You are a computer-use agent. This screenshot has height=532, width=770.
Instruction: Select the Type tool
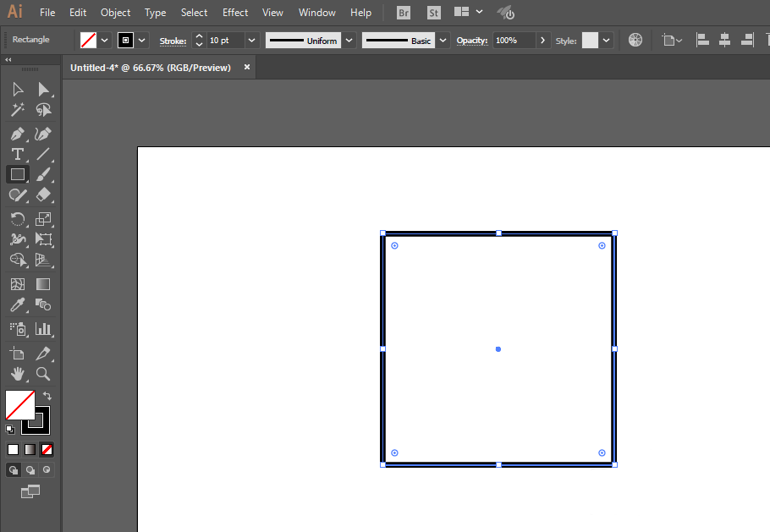[x=16, y=154]
